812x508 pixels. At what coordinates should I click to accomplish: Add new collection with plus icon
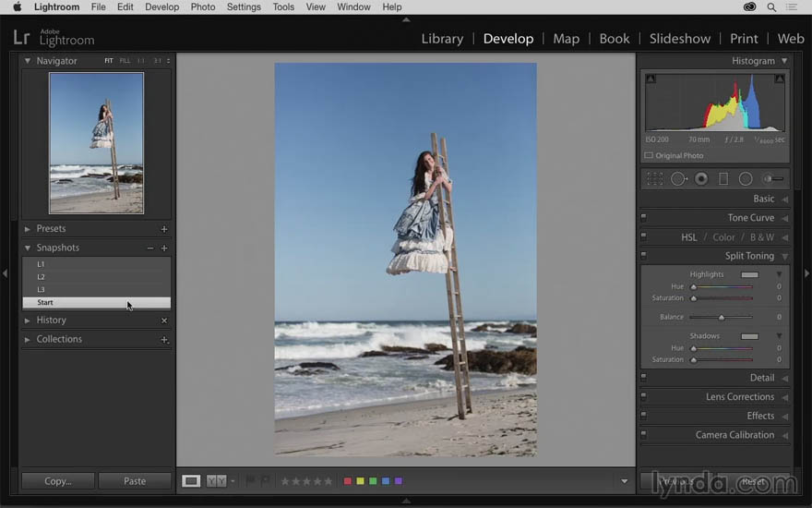pos(164,340)
